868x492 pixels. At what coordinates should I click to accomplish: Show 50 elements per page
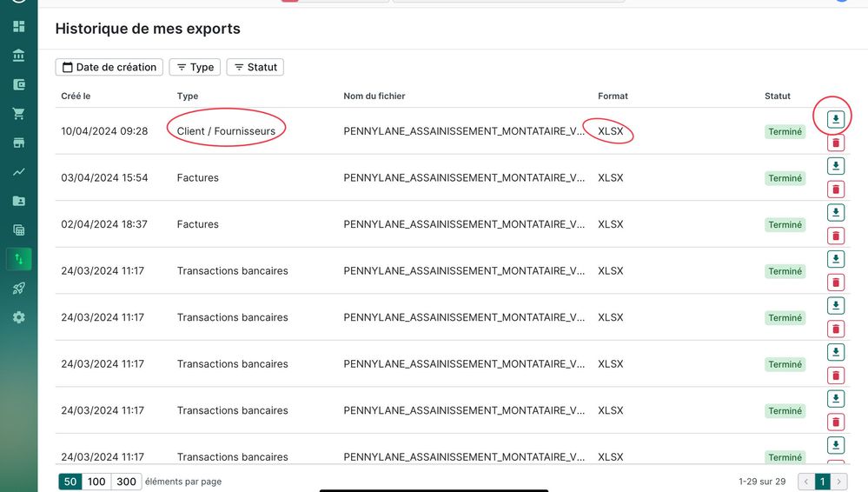click(x=70, y=482)
